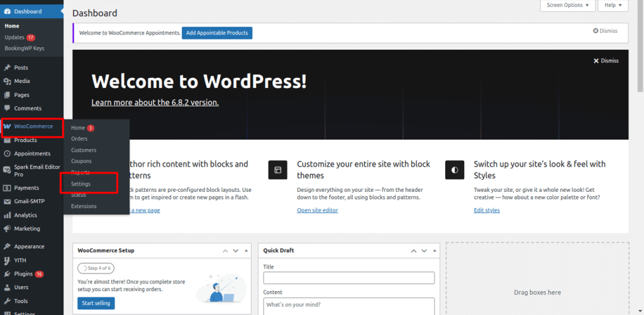Viewport: 644px width, 315px height.
Task: Click the Users person icon
Action: click(x=7, y=287)
